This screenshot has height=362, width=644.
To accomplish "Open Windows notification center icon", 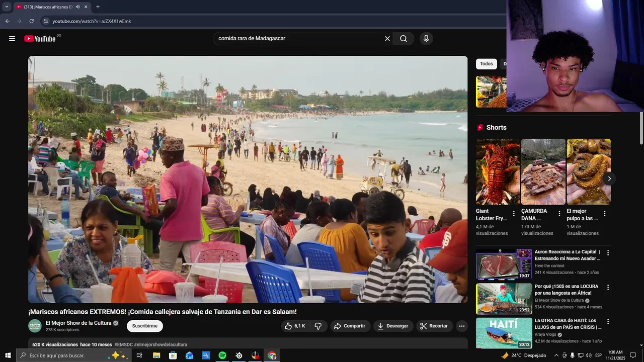I will coord(633,355).
